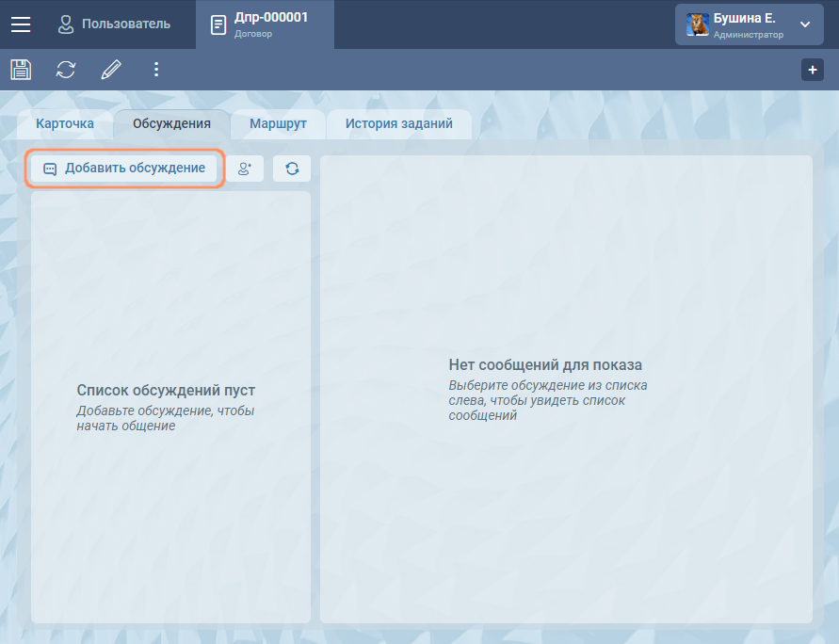Click the Добавить обсуждение button
Screen dimensions: 839x644
(x=124, y=169)
